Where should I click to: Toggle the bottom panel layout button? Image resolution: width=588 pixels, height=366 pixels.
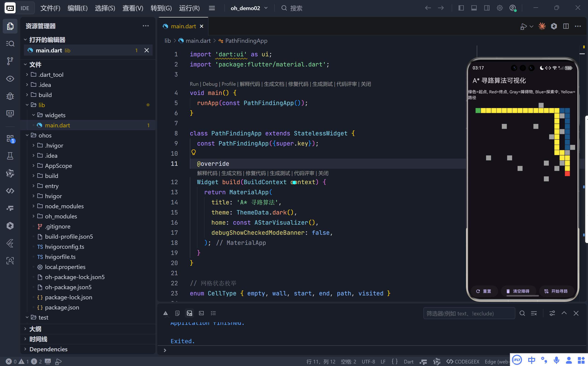point(474,8)
